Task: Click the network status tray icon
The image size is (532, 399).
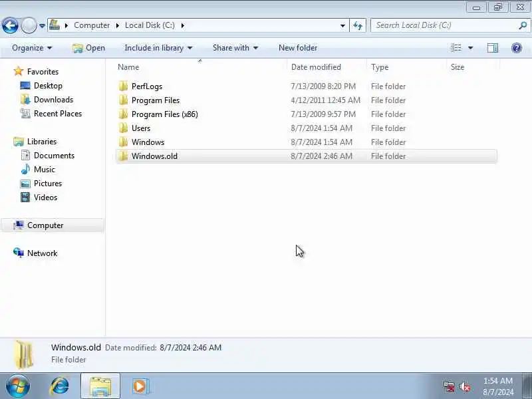Action: 449,387
